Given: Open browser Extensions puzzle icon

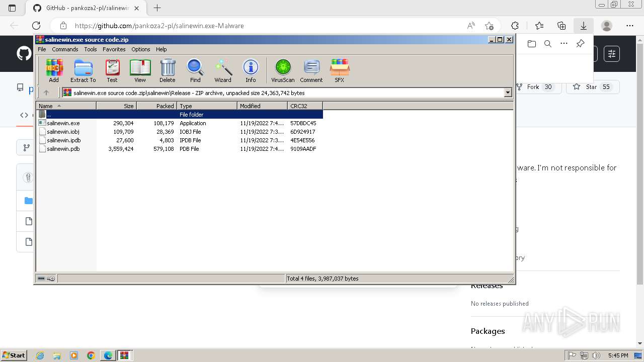Looking at the screenshot, I should (515, 26).
